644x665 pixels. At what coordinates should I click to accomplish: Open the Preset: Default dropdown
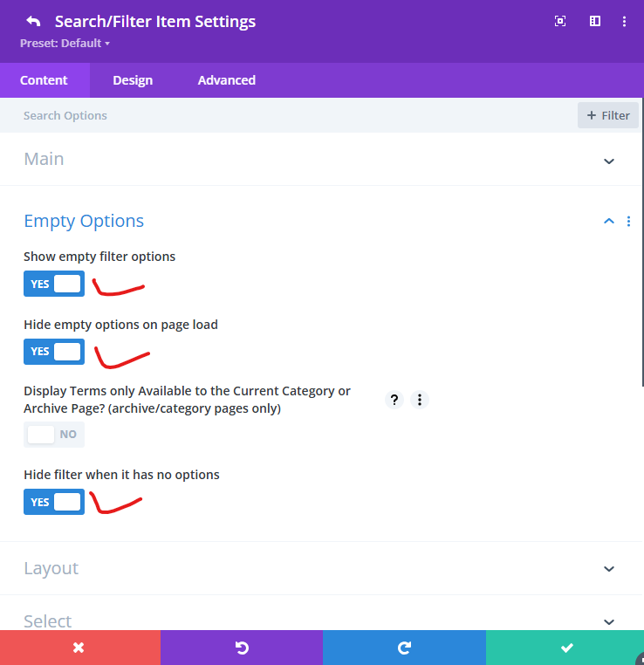[x=65, y=43]
